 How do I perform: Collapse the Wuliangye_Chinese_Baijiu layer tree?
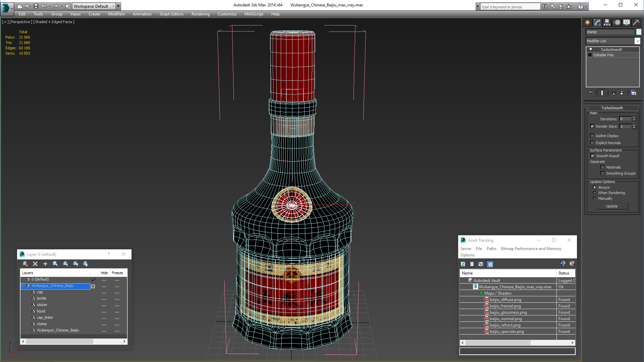click(23, 286)
